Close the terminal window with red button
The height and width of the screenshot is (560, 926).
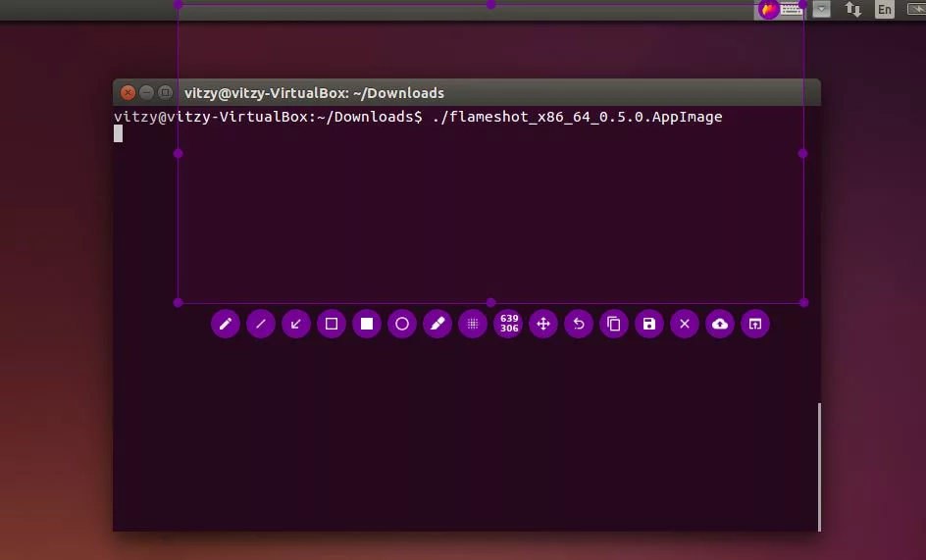pyautogui.click(x=128, y=93)
